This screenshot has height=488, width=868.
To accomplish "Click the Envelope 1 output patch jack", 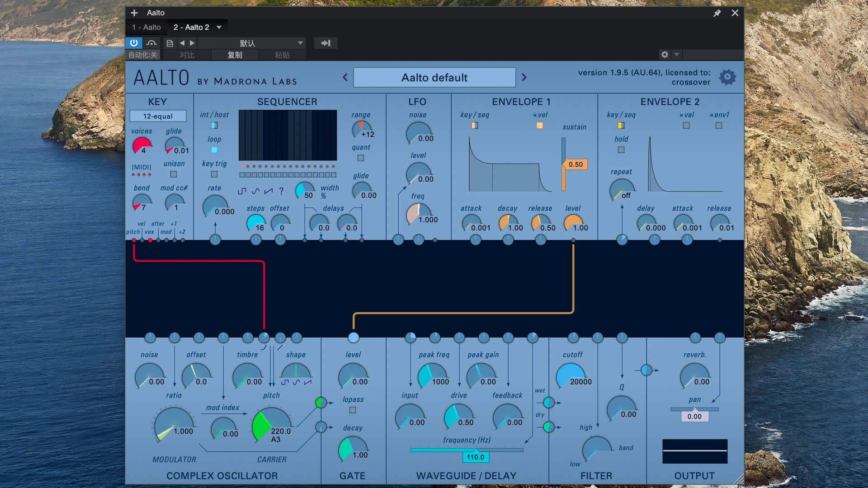I will pyautogui.click(x=573, y=240).
